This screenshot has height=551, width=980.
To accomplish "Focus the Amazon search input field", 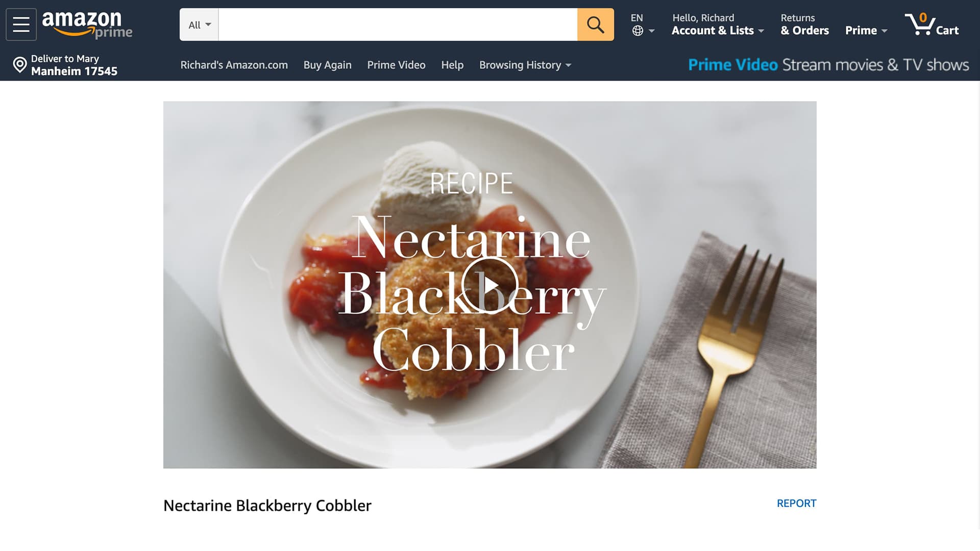I will (x=398, y=24).
